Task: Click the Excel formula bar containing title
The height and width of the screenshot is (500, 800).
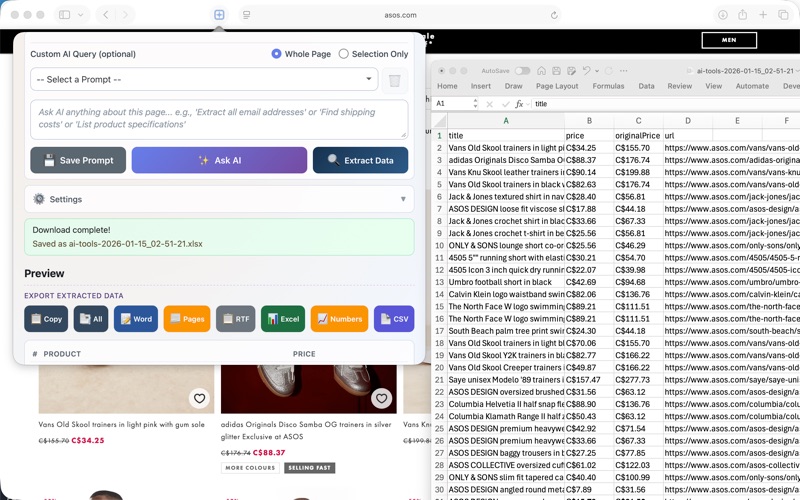Action: click(x=666, y=104)
